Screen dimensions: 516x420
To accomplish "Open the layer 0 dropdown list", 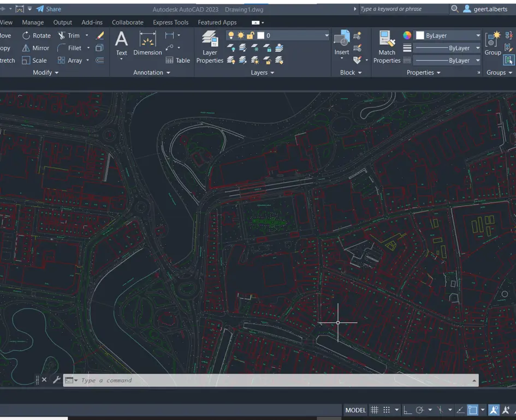I will [x=327, y=35].
